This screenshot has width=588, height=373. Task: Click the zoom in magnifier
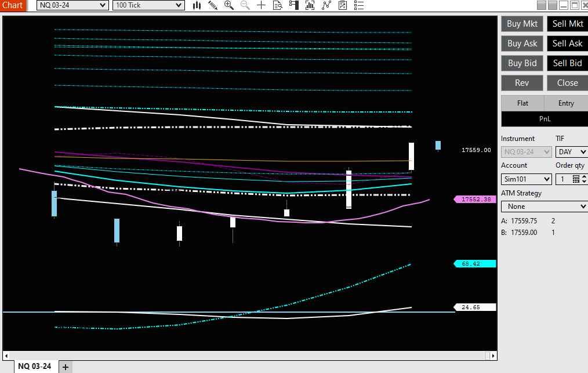pyautogui.click(x=228, y=5)
